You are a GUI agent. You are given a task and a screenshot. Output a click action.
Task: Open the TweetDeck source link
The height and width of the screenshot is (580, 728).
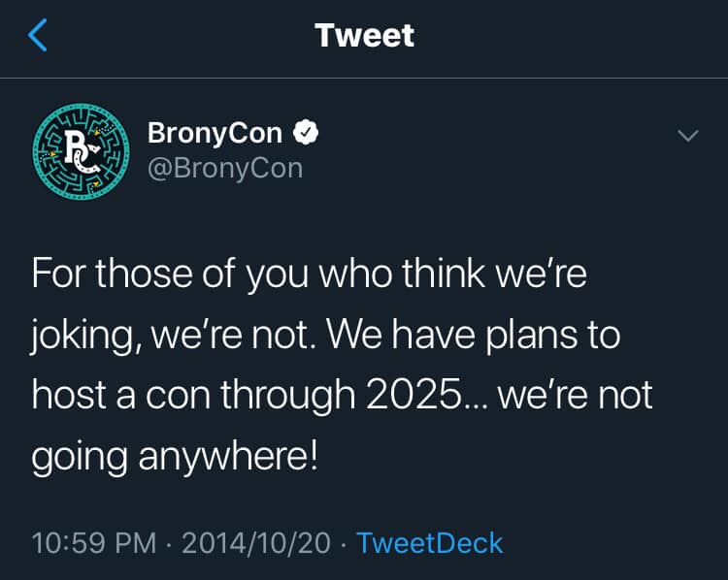429,543
